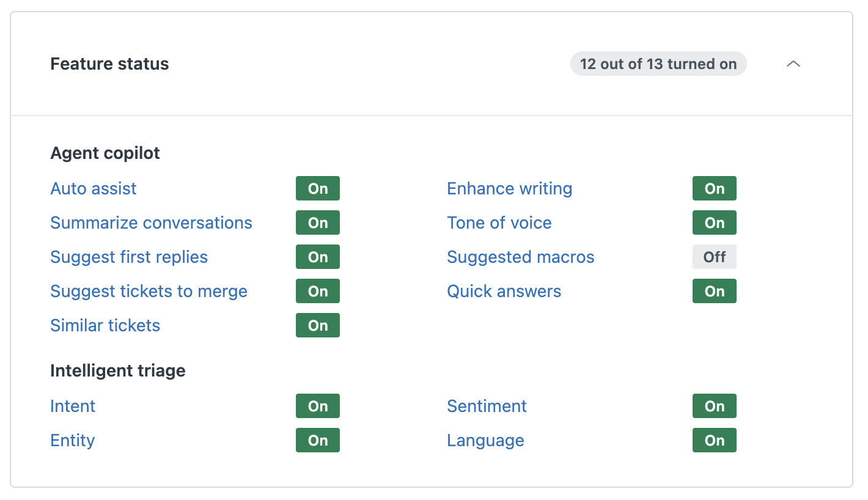868x500 pixels.
Task: Open the Intent triage link
Action: pos(73,406)
